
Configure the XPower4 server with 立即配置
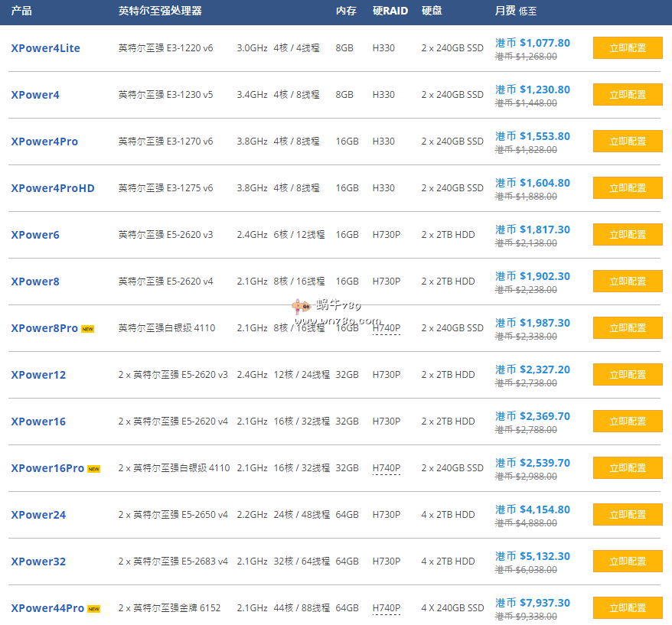pyautogui.click(x=628, y=95)
